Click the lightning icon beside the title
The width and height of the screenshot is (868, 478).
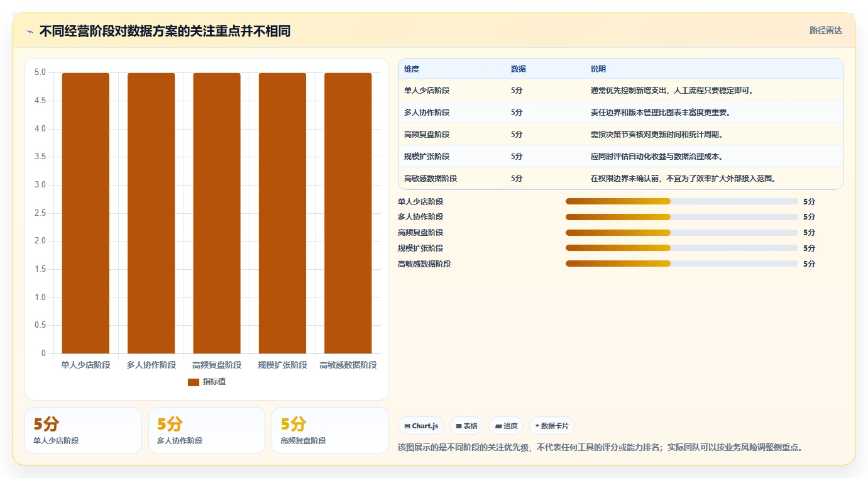tap(30, 31)
